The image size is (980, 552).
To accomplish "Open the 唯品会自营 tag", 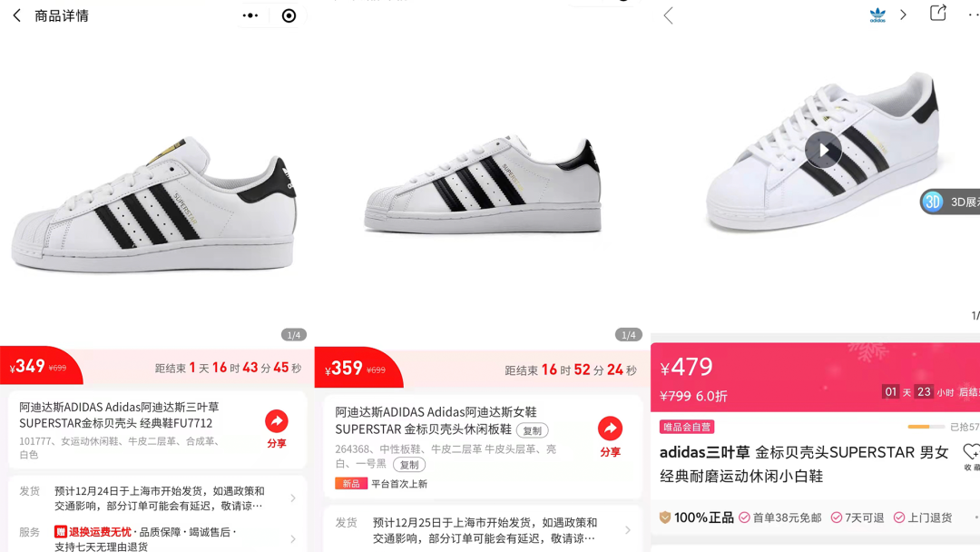I will (687, 427).
